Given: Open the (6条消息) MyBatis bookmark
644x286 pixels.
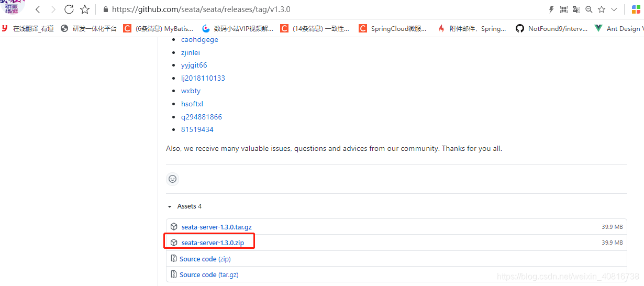Looking at the screenshot, I should pyautogui.click(x=158, y=28).
